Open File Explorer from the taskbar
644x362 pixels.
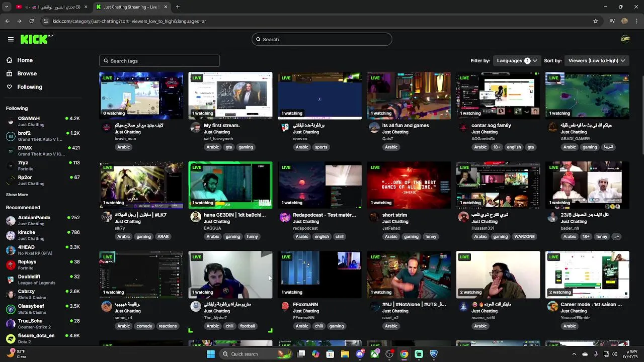pos(345,354)
